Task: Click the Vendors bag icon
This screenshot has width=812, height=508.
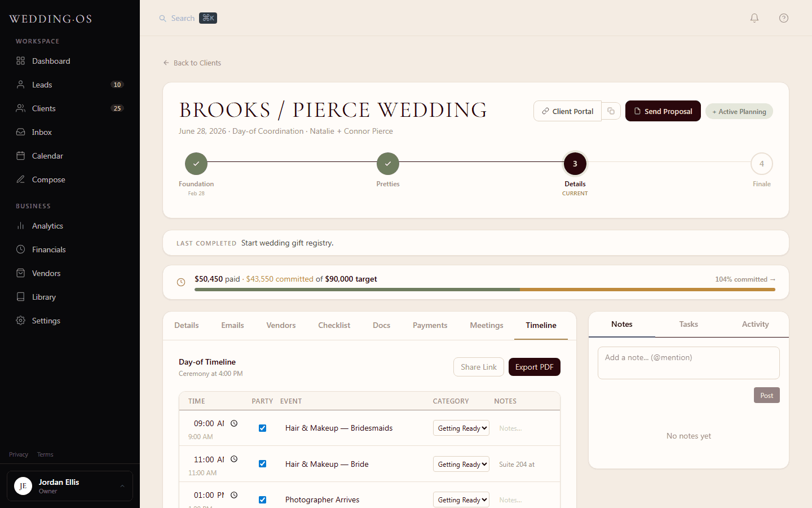Action: click(x=21, y=273)
